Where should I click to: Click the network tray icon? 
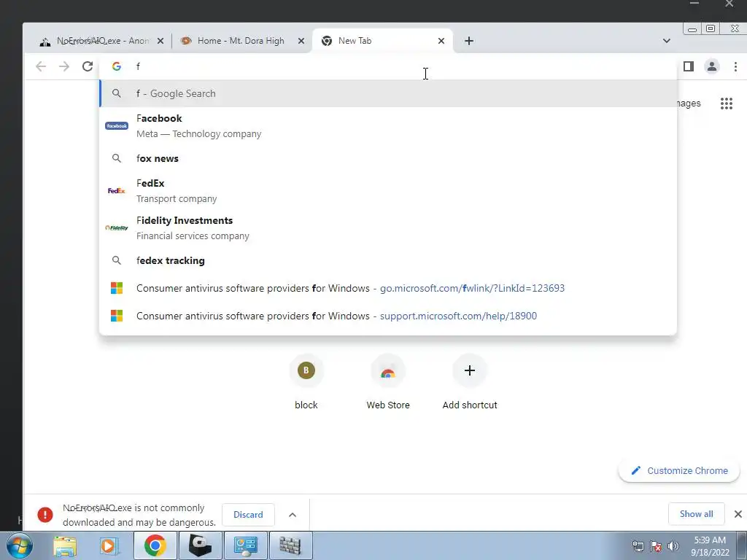[x=638, y=546]
